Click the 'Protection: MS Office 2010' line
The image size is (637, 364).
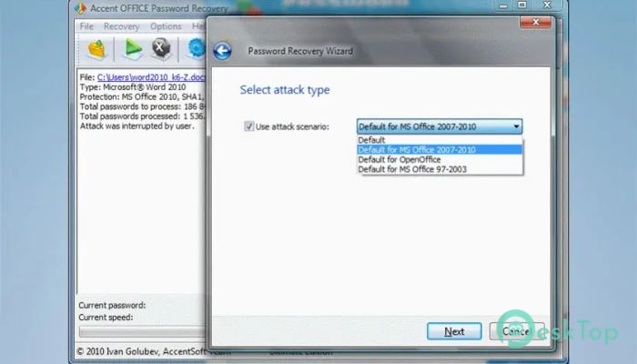pyautogui.click(x=143, y=96)
